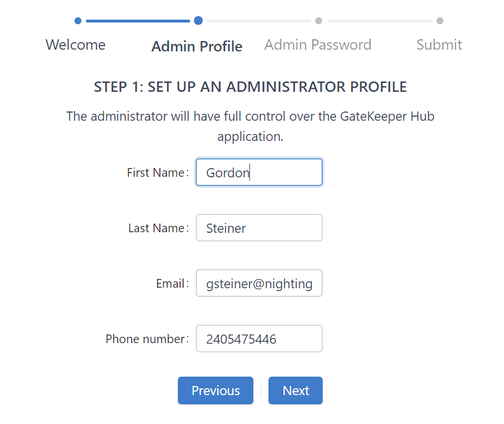Click into the Email input field
Viewport: 504px width, 424px height.
pyautogui.click(x=259, y=284)
